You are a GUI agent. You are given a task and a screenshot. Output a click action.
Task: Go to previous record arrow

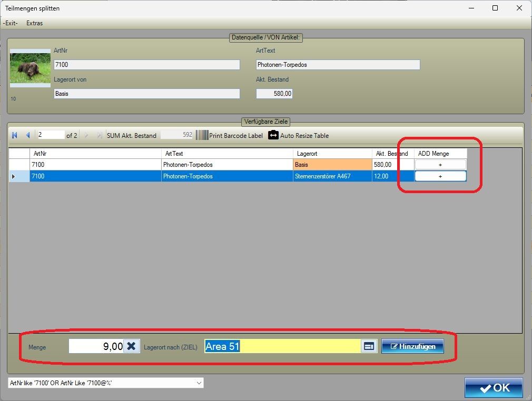(28, 135)
